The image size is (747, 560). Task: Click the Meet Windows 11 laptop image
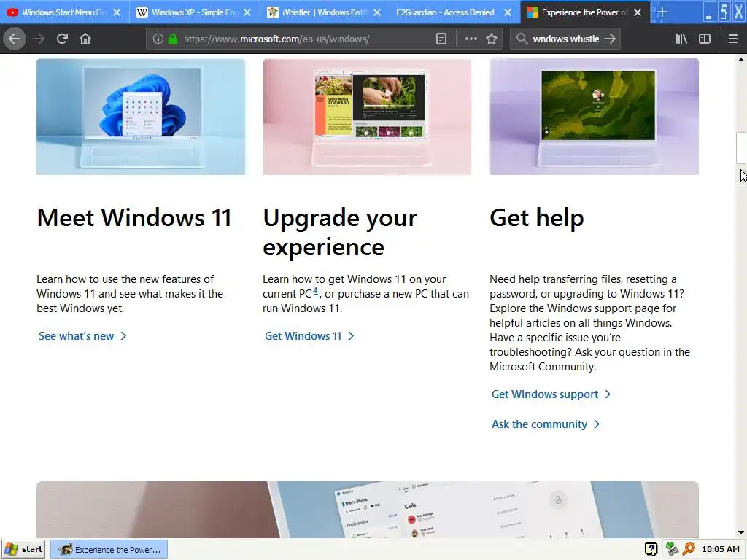tap(141, 117)
